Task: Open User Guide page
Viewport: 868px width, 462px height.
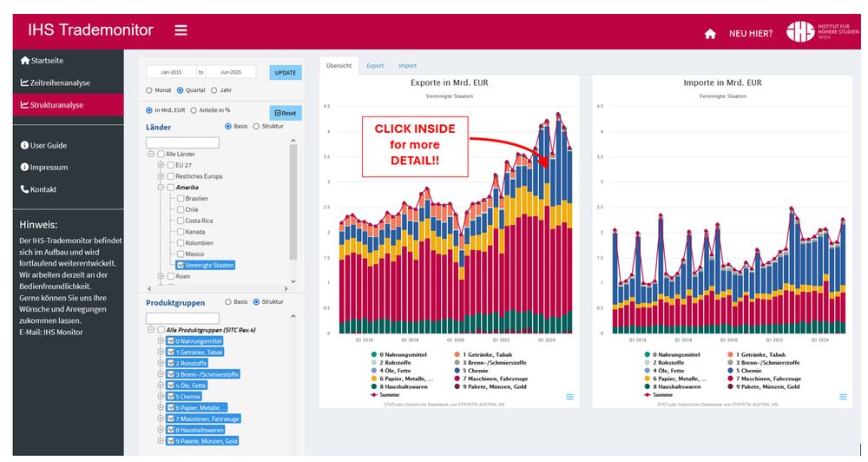Action: coord(43,145)
